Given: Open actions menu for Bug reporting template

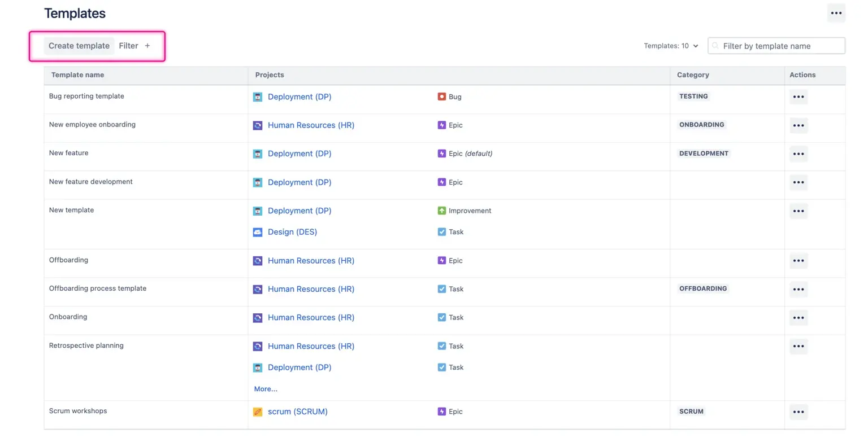Looking at the screenshot, I should (x=798, y=97).
